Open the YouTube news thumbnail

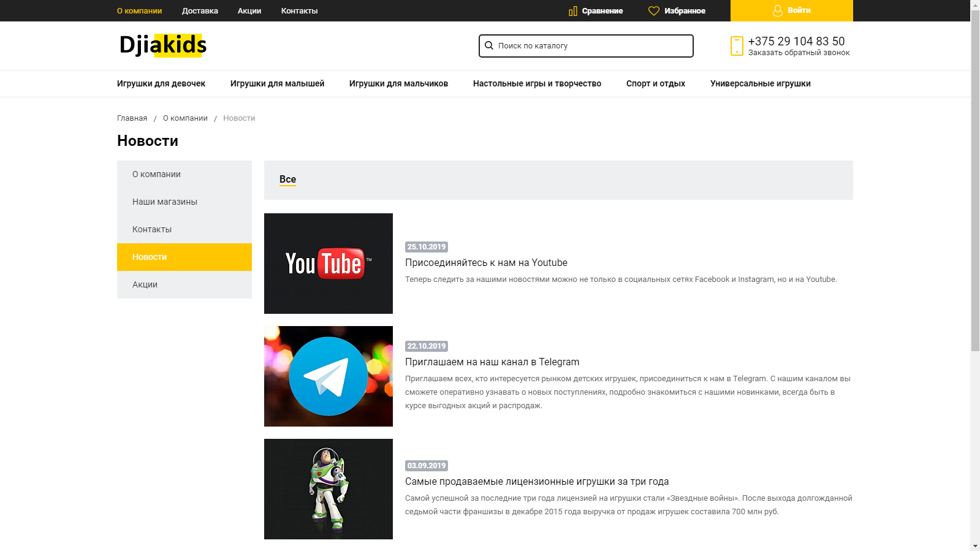pyautogui.click(x=329, y=264)
